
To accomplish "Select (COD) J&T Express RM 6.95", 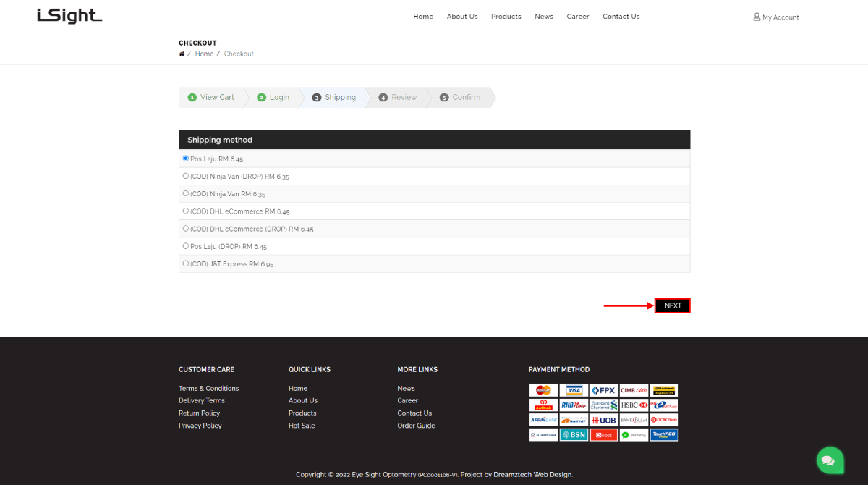I will (x=186, y=263).
